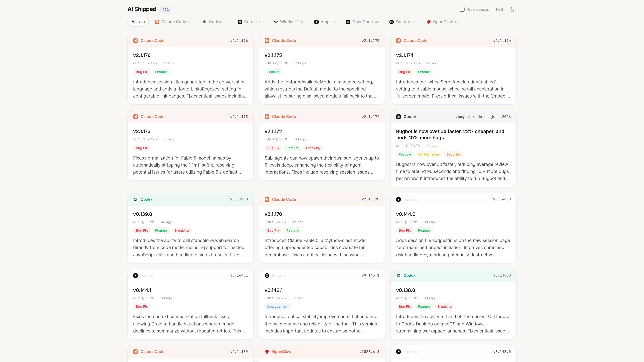Viewport: 644px width, 362px height.
Task: Click the OpenClaw icon on v2026.6.8 card
Action: 267,351
